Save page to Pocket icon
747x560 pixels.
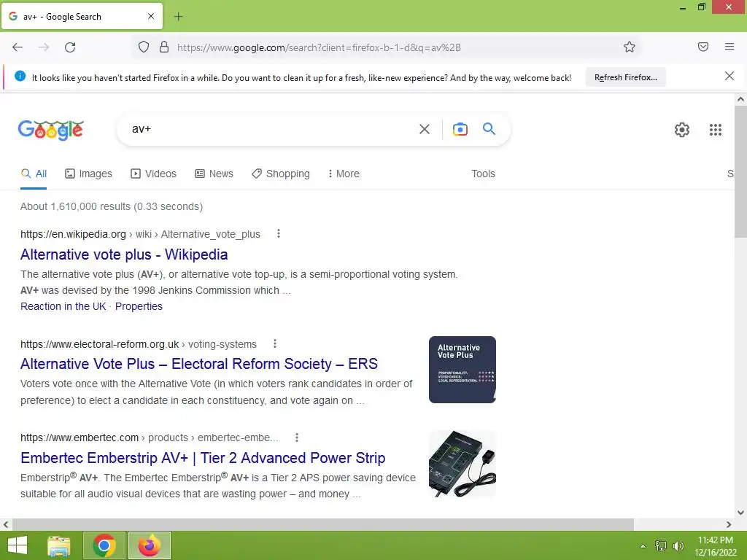tap(703, 47)
